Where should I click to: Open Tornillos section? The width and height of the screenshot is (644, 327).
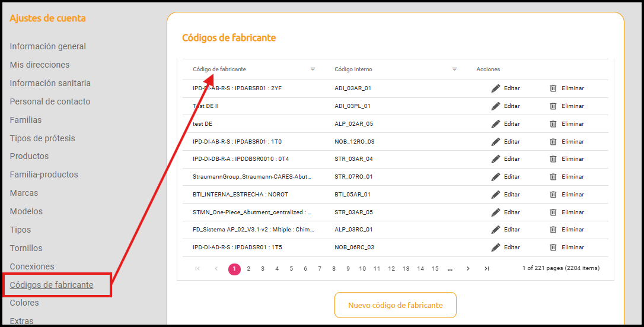tap(26, 248)
